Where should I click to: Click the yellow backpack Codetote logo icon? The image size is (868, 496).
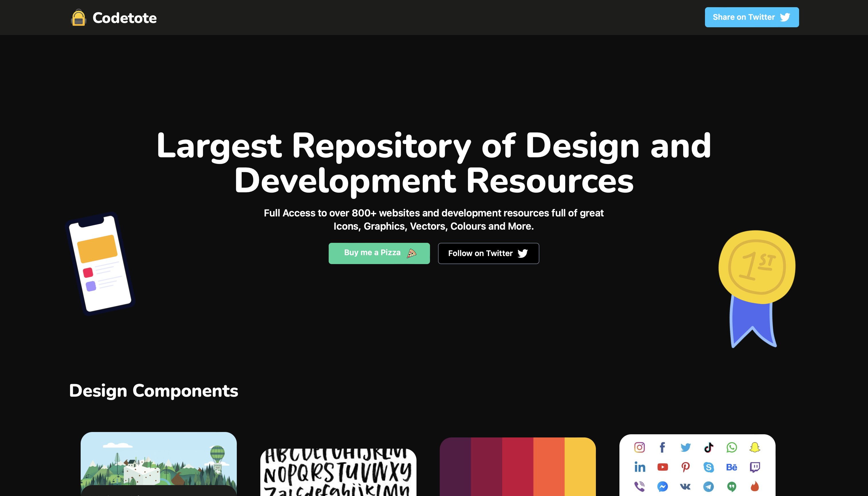(x=78, y=18)
